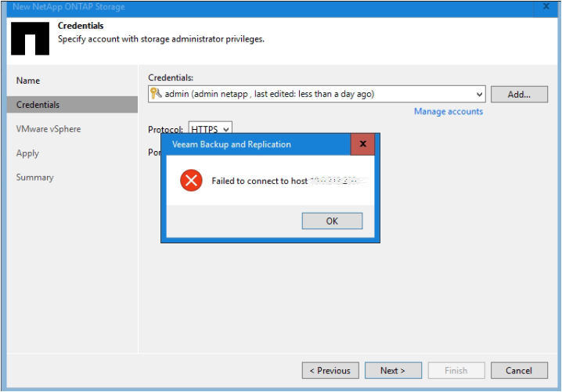Open the Protocol HTTPS dropdown
The height and width of the screenshot is (392, 562).
(x=211, y=128)
